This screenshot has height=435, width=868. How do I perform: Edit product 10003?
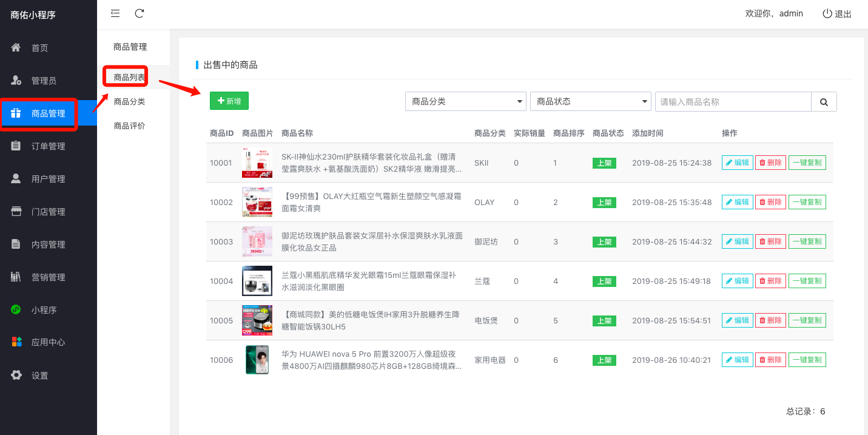click(x=738, y=241)
